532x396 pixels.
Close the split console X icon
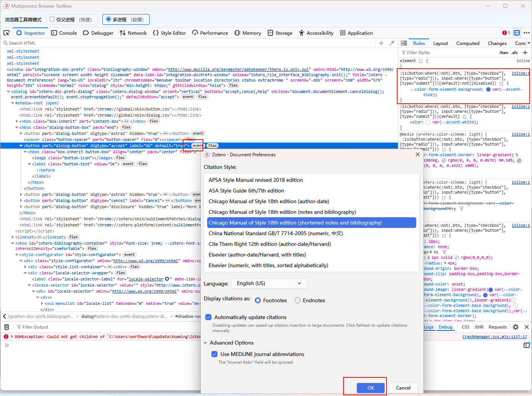coord(527,327)
